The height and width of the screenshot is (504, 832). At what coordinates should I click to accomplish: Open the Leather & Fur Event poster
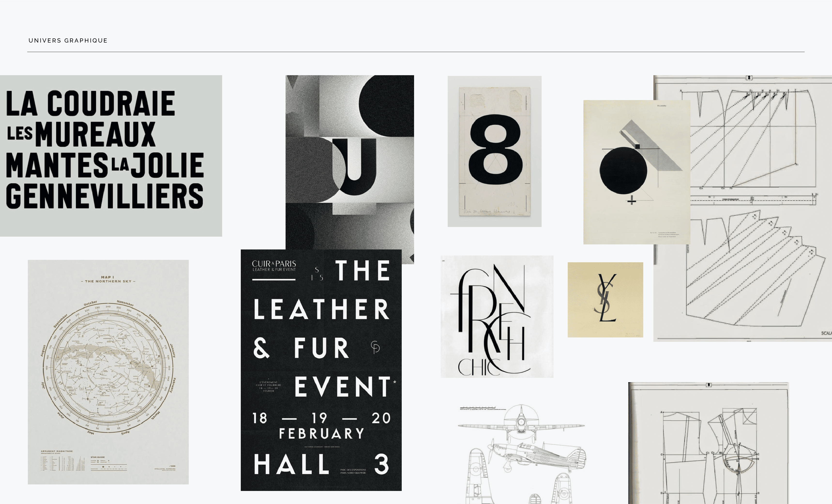(x=321, y=370)
